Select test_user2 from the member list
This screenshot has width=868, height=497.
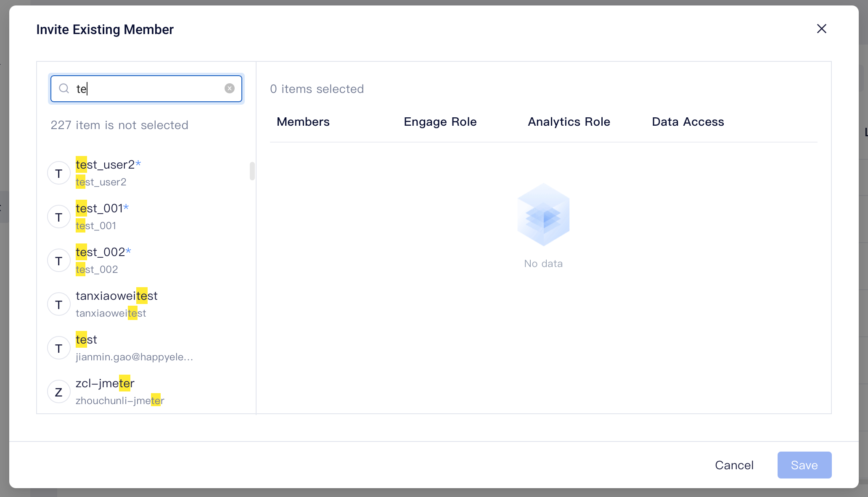(108, 173)
